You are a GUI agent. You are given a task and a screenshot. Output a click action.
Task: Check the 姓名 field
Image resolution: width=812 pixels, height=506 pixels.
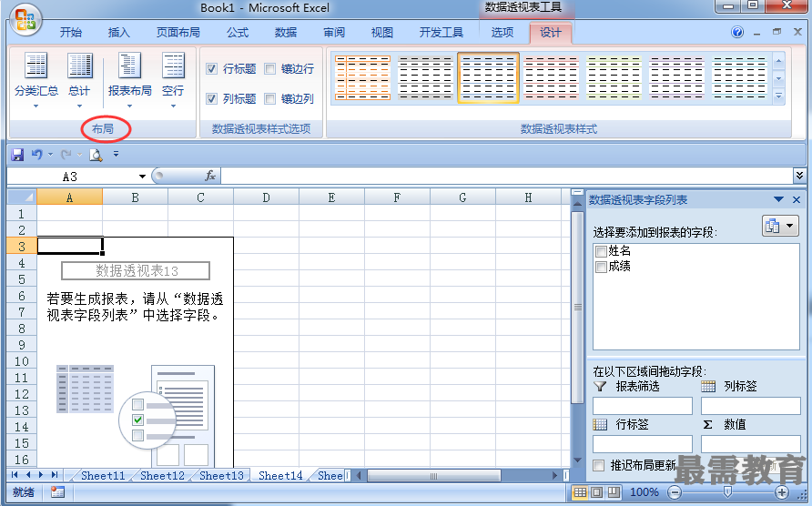pyautogui.click(x=601, y=252)
